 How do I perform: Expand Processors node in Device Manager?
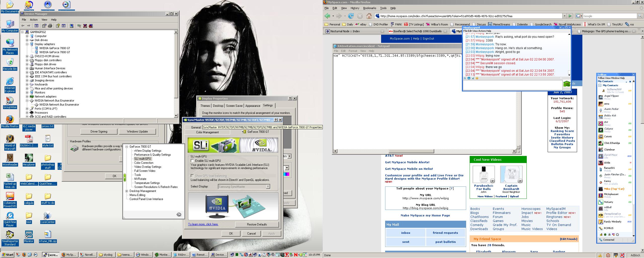(x=27, y=113)
